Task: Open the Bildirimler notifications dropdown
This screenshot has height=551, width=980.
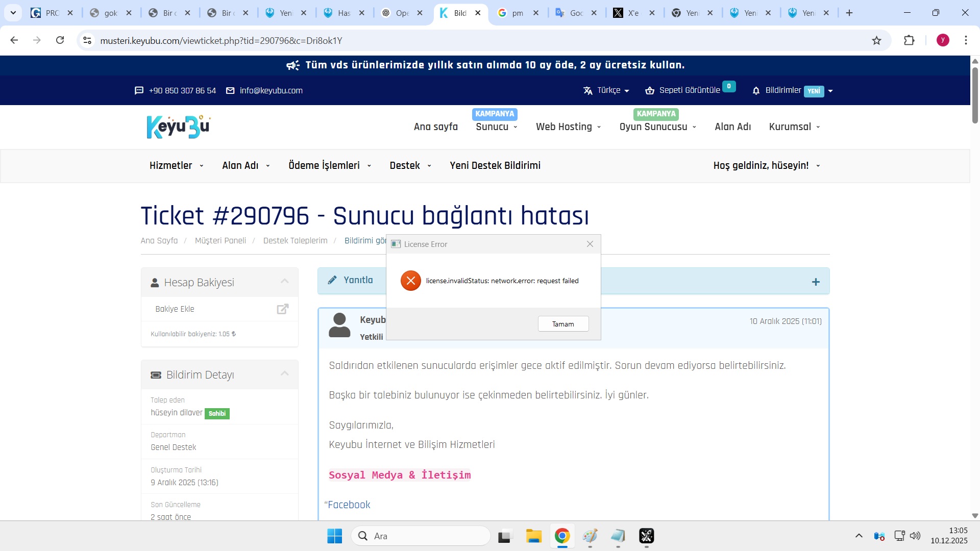Action: pos(792,90)
